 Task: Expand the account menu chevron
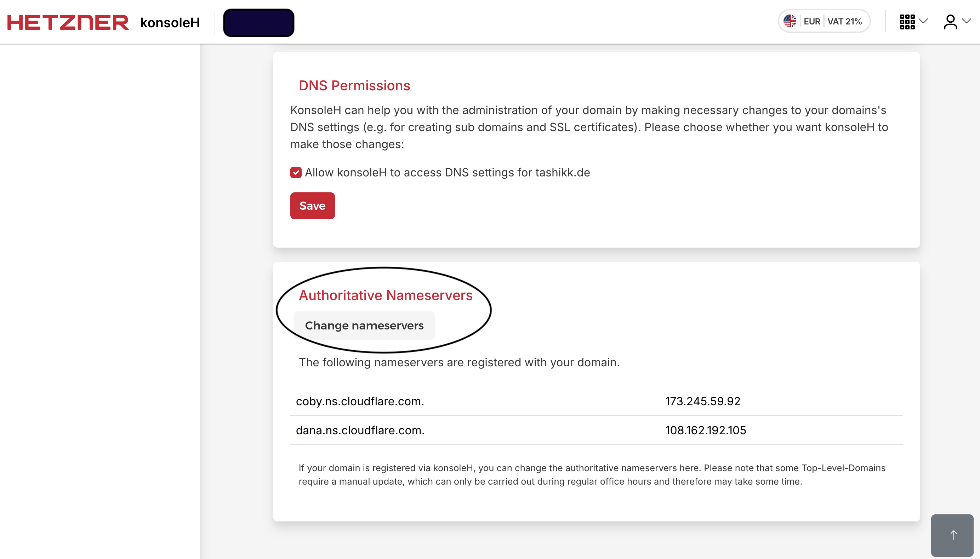(x=968, y=22)
